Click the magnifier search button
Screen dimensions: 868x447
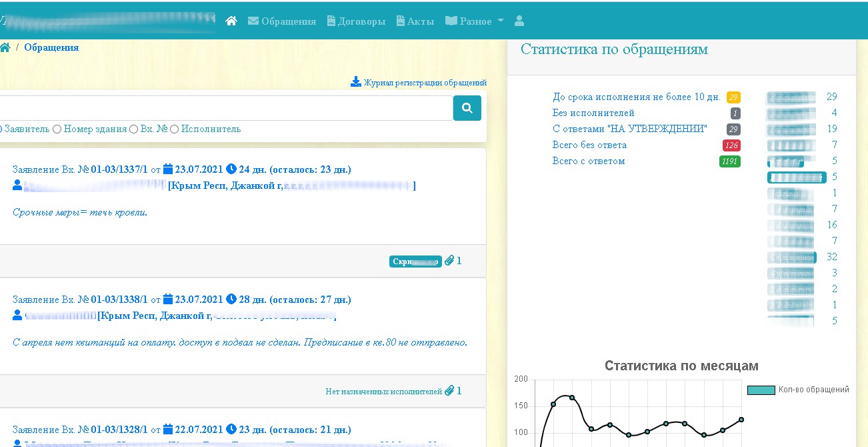467,108
